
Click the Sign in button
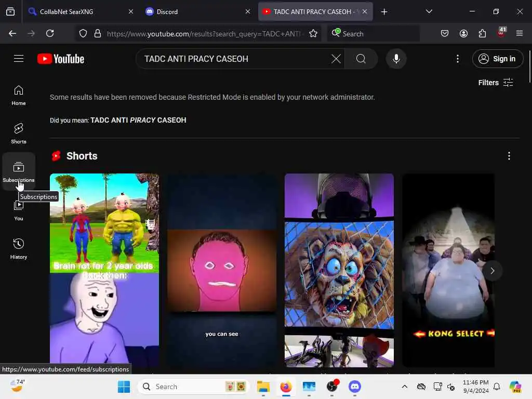tap(497, 59)
